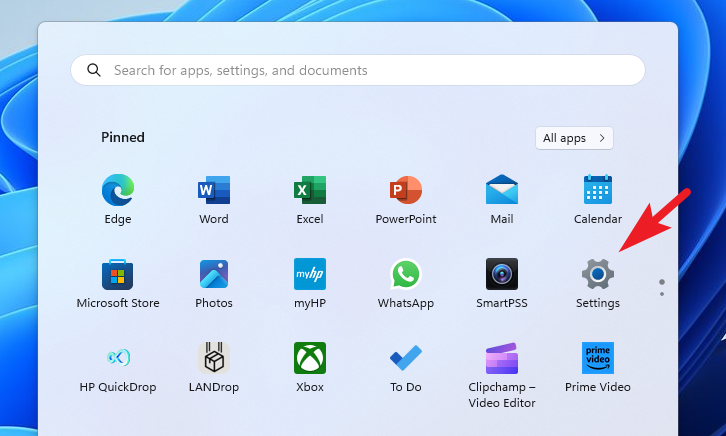The height and width of the screenshot is (436, 726).
Task: Launch the myHP app
Action: coord(310,283)
